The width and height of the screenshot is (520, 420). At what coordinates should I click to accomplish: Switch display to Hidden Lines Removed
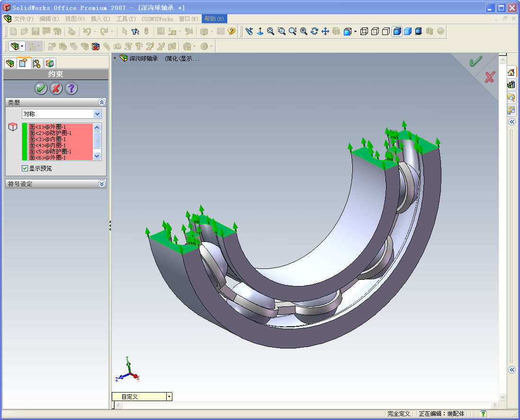click(x=386, y=31)
